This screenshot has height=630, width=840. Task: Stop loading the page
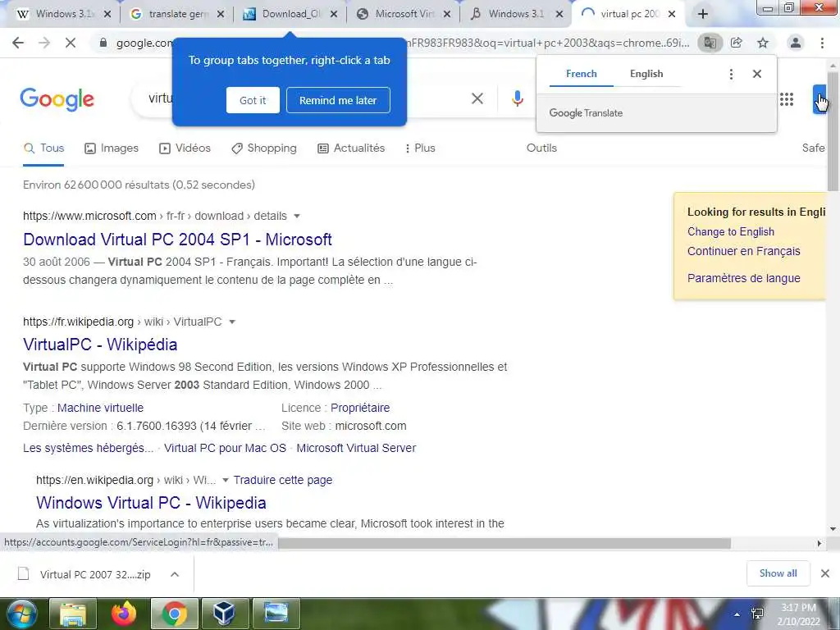point(71,43)
